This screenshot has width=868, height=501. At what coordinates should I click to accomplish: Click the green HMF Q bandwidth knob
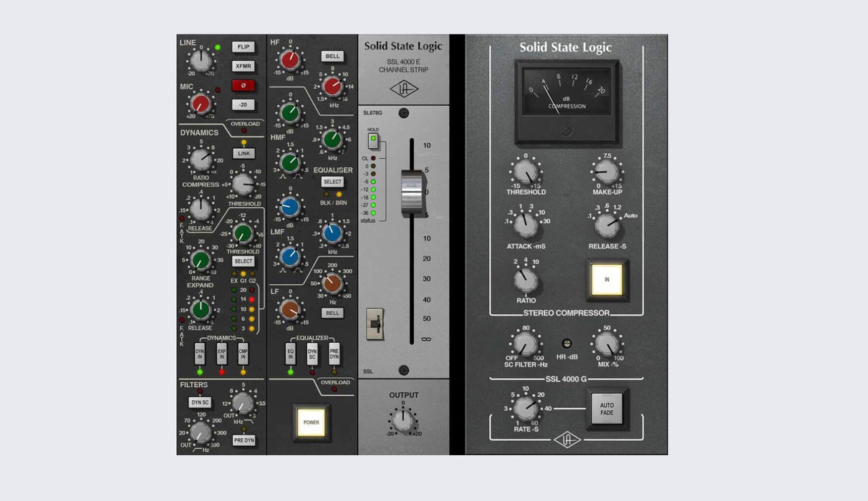290,162
